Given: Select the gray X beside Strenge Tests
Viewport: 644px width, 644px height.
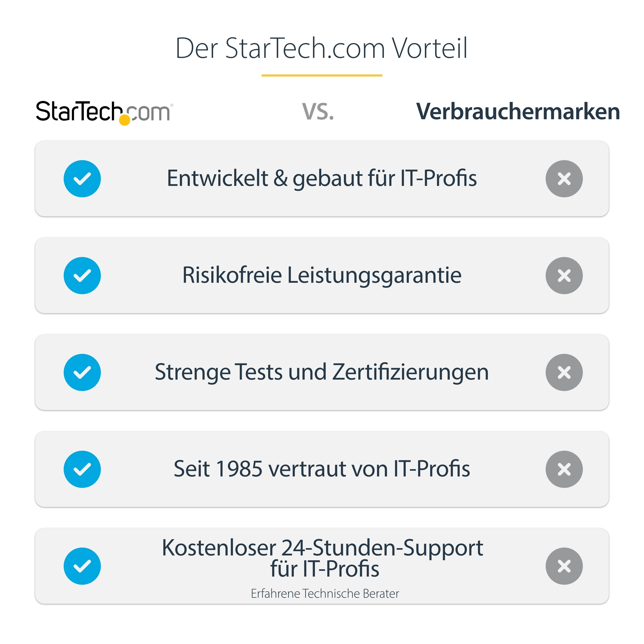Looking at the screenshot, I should [x=564, y=372].
